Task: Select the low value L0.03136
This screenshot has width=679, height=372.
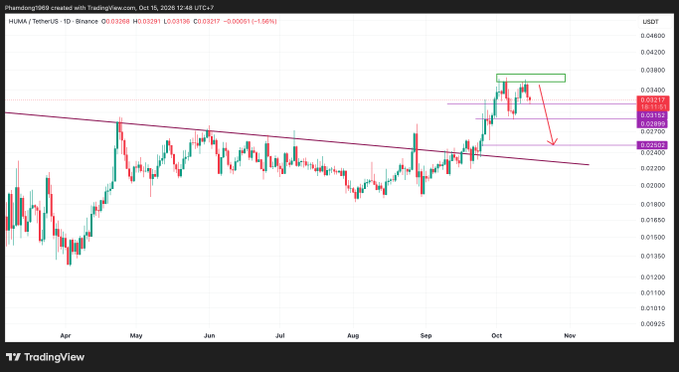Action: tap(177, 21)
